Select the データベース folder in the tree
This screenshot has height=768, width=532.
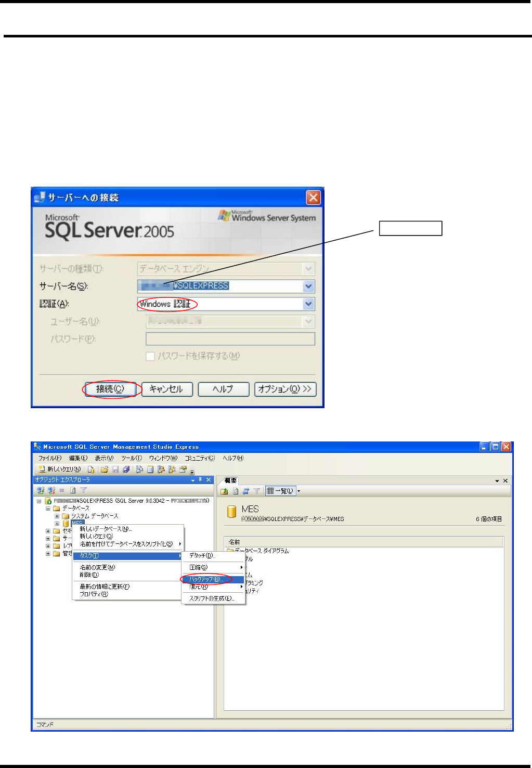click(x=76, y=508)
